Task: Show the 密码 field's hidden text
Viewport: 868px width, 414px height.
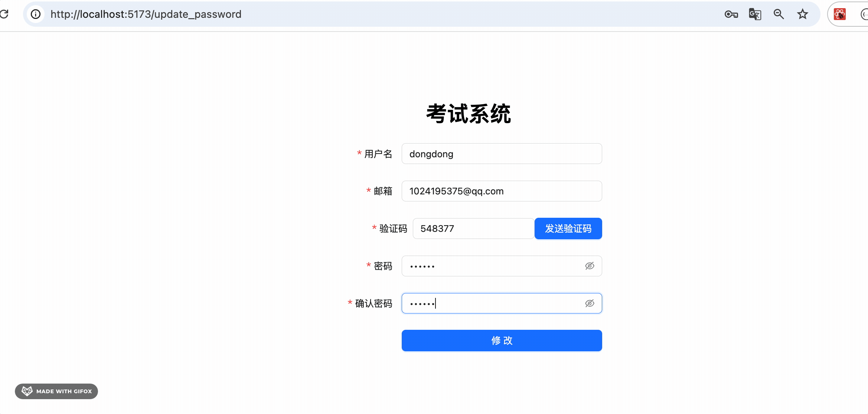Action: click(590, 266)
